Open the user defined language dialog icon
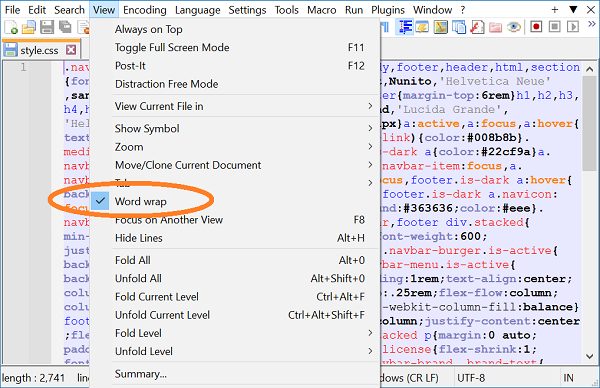This screenshot has width=600, height=388. (x=422, y=27)
